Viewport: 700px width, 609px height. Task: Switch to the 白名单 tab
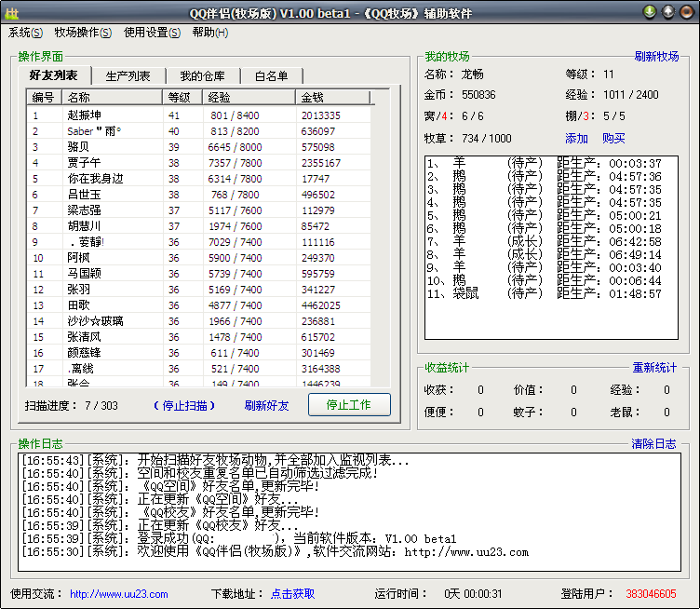(x=271, y=76)
